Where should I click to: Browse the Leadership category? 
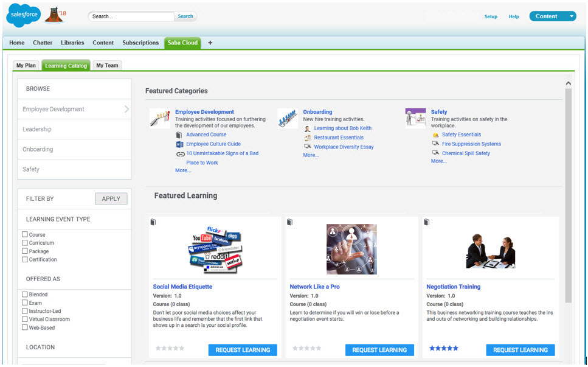[x=75, y=129]
